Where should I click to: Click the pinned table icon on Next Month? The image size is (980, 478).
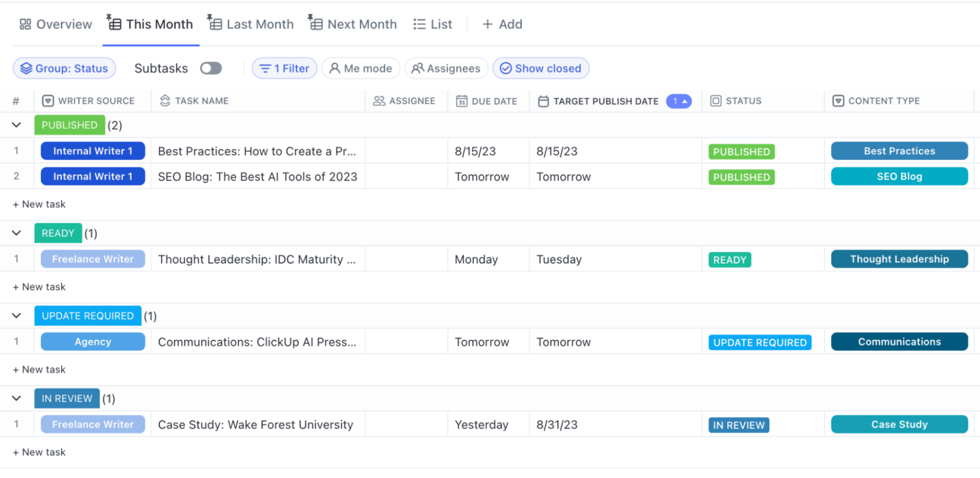point(315,23)
